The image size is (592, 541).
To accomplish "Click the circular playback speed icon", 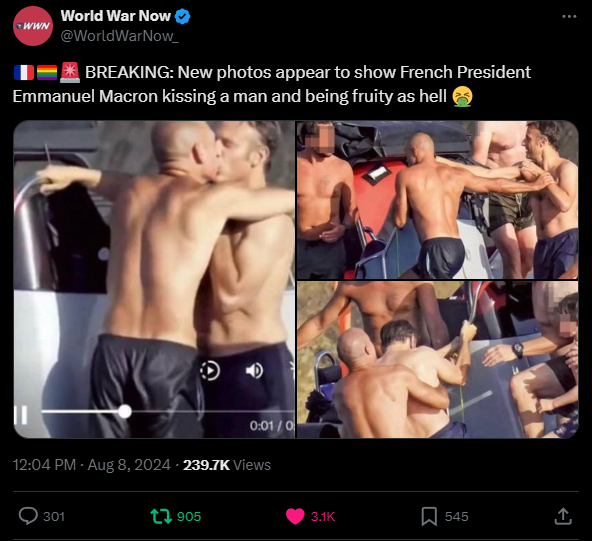I will pos(210,370).
